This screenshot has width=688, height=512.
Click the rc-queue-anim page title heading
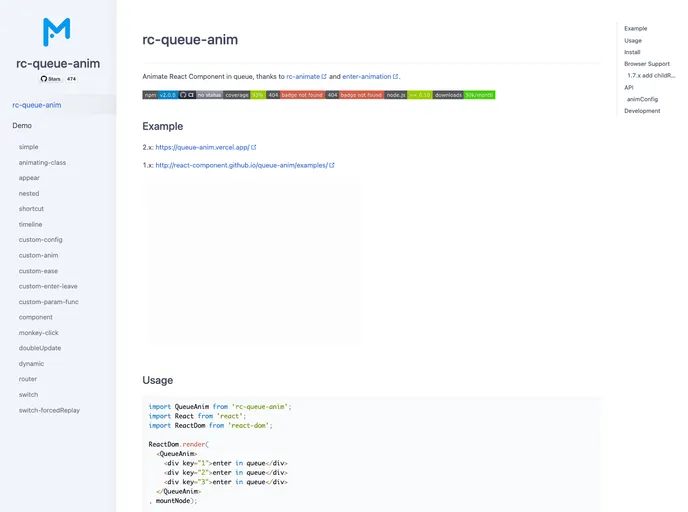click(190, 39)
